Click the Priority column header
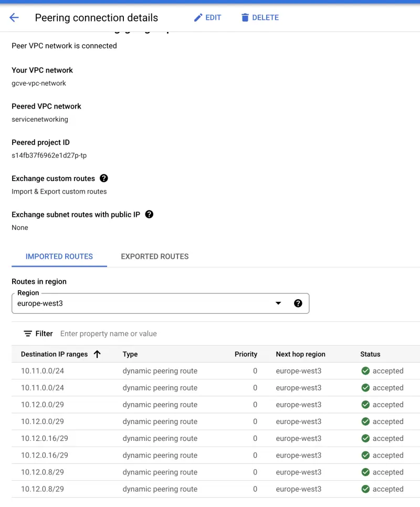 tap(246, 354)
